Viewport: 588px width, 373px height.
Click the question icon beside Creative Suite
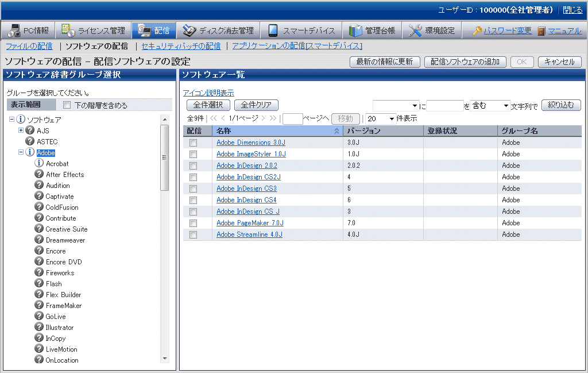tap(39, 228)
